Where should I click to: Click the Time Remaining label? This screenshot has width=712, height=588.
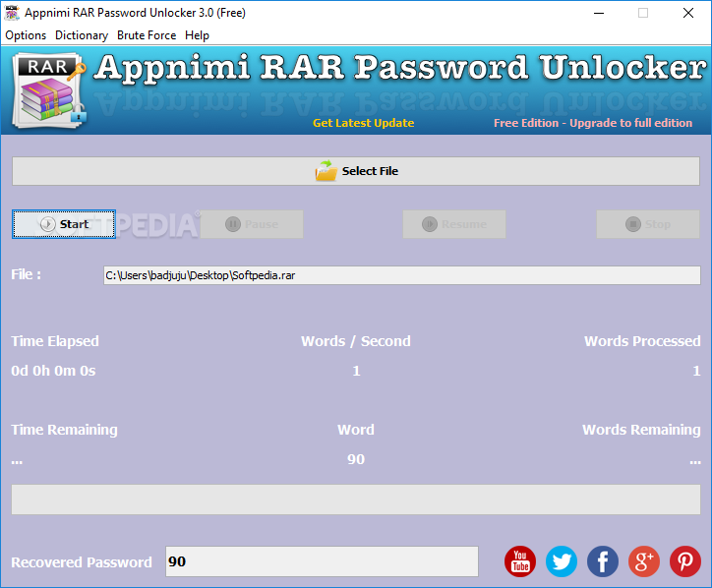(x=65, y=430)
